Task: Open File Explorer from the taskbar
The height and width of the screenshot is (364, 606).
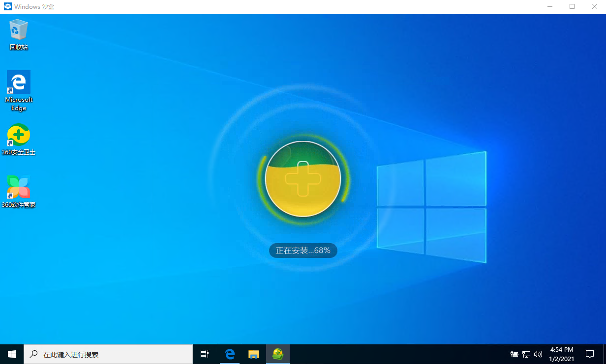Action: (254, 354)
